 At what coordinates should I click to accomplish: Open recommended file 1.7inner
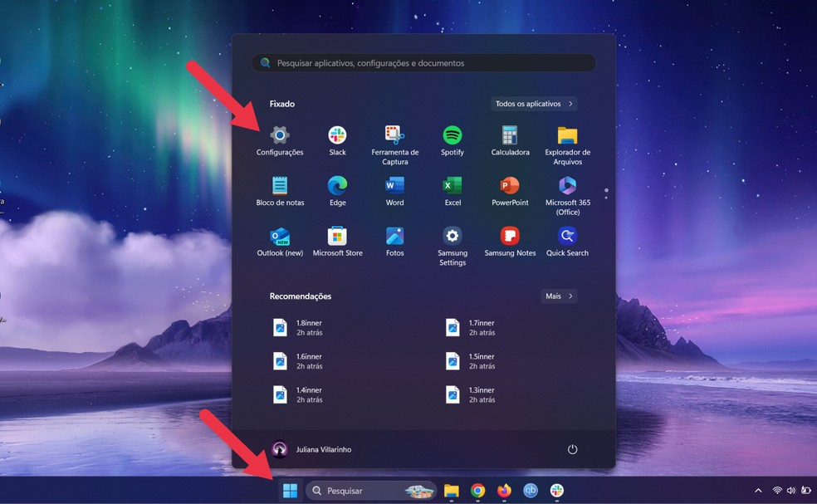471,327
